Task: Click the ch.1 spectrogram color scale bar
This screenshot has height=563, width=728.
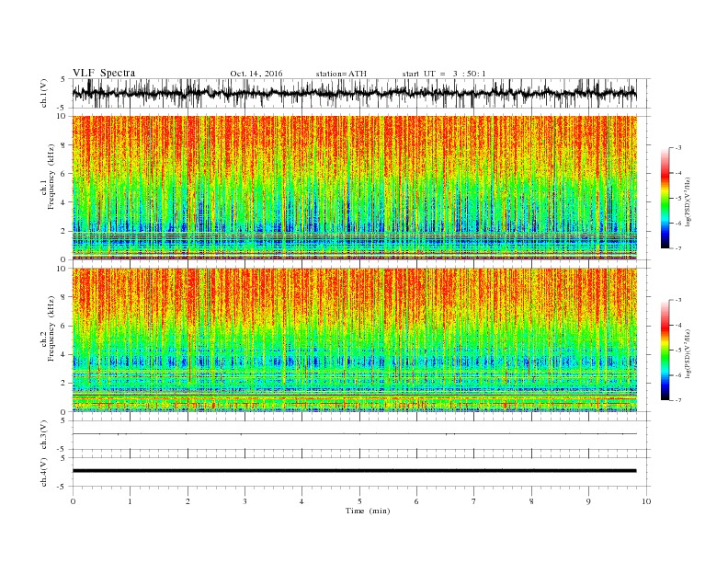Action: [665, 198]
